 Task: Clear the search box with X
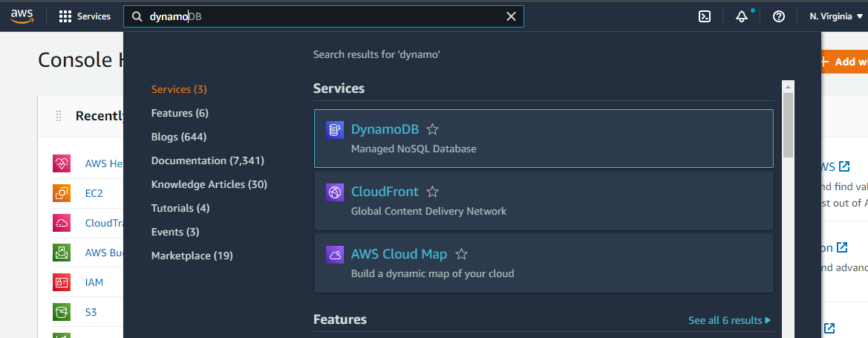pyautogui.click(x=511, y=16)
